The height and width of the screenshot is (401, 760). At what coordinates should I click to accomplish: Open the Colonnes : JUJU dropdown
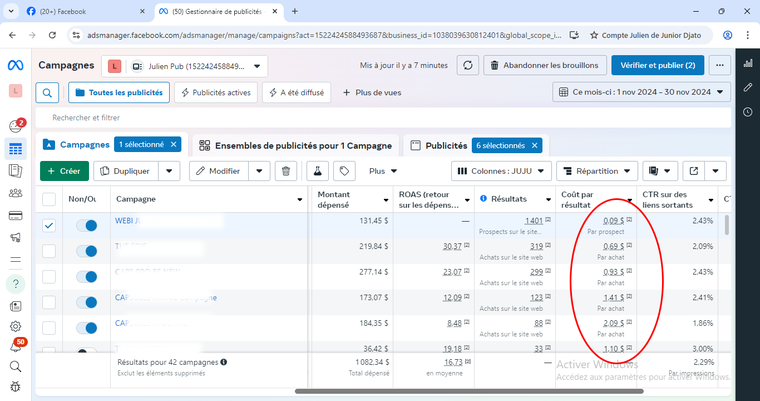coord(500,171)
